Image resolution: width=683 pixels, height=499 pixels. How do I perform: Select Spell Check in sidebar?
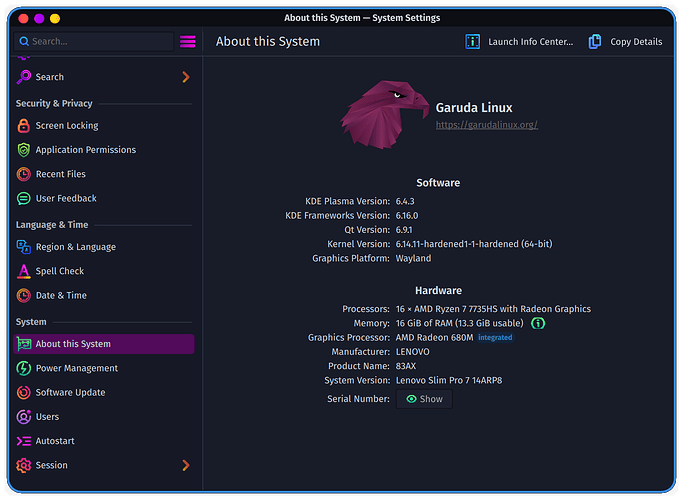[x=104, y=271]
